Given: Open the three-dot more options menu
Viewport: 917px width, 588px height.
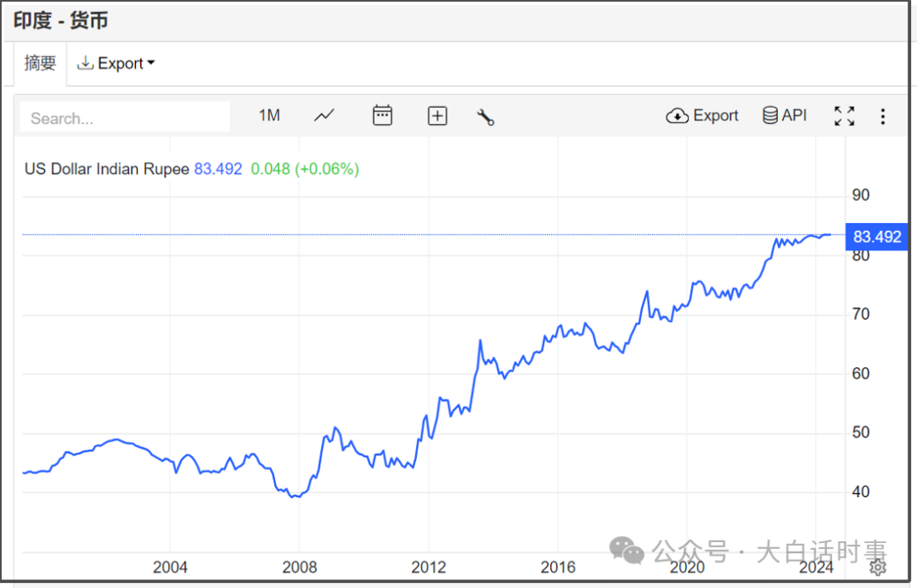Looking at the screenshot, I should (x=883, y=116).
